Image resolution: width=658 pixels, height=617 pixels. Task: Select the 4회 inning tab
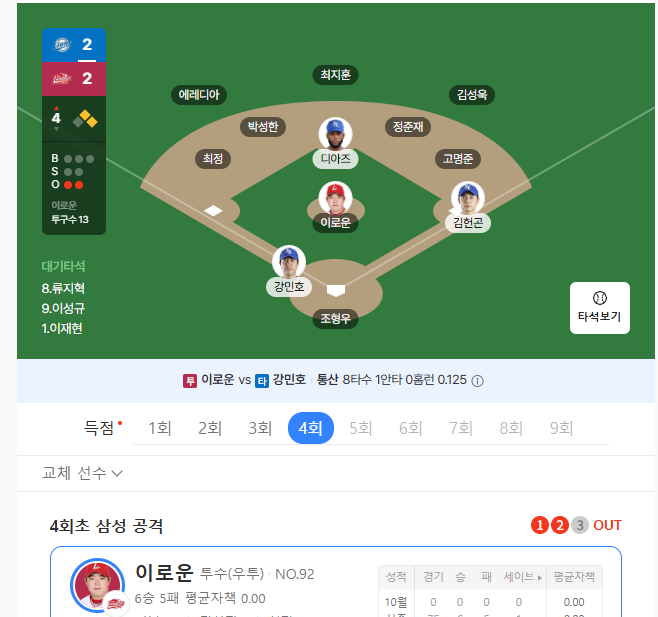click(311, 428)
